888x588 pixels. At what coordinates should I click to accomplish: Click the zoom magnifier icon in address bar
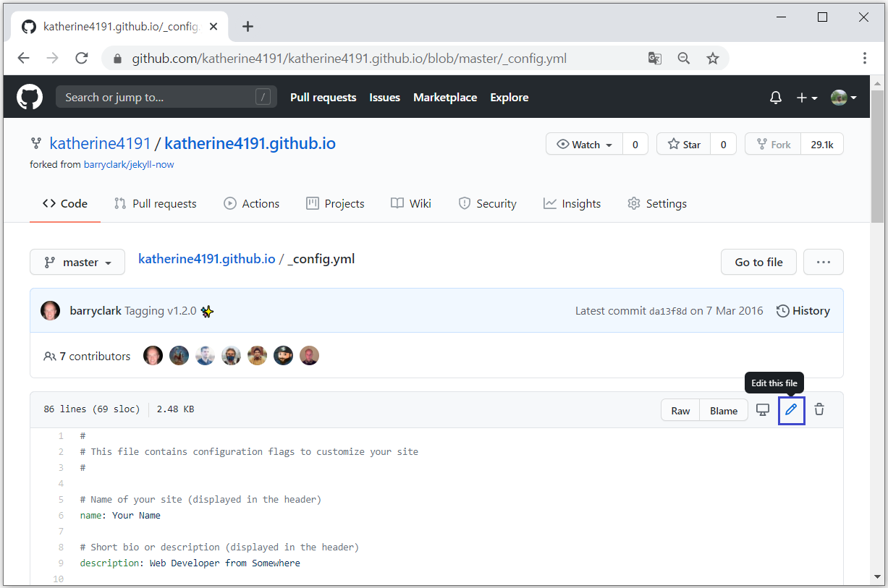(684, 59)
